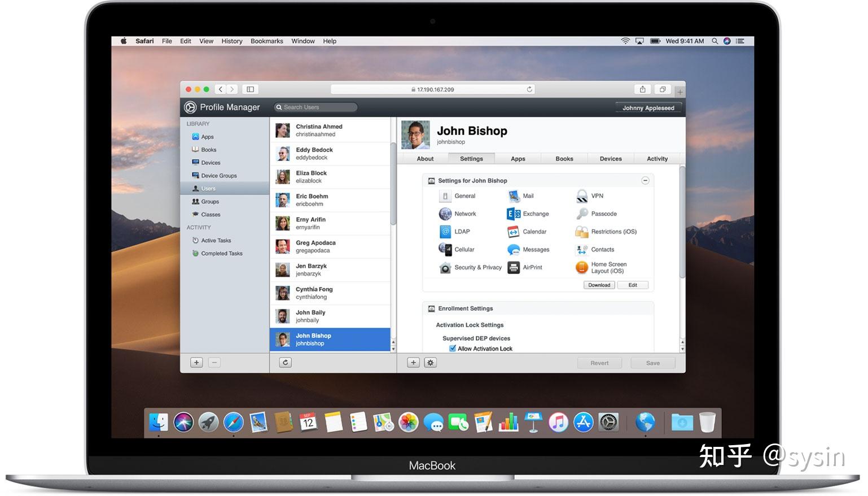Open the Contacts settings icon
The height and width of the screenshot is (496, 868).
tap(582, 250)
